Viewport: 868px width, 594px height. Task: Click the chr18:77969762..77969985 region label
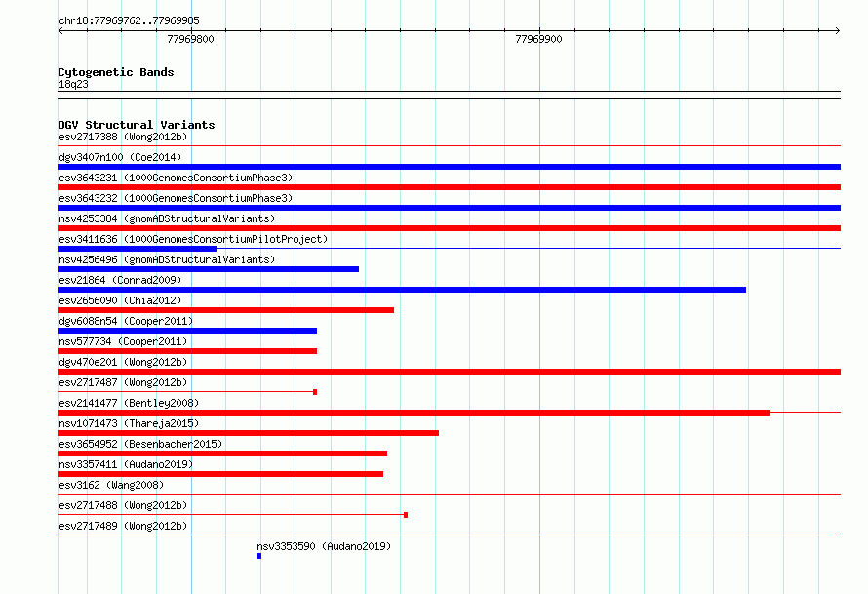[x=129, y=21]
